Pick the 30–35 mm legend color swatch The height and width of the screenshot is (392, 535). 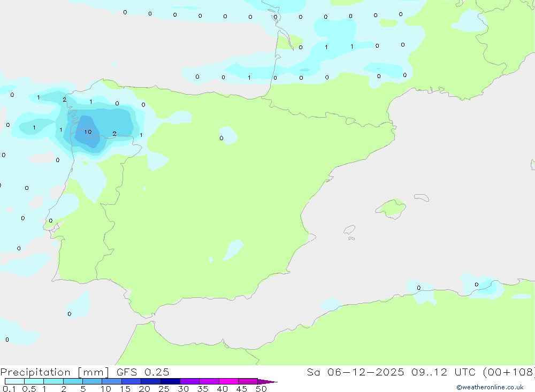pos(190,381)
